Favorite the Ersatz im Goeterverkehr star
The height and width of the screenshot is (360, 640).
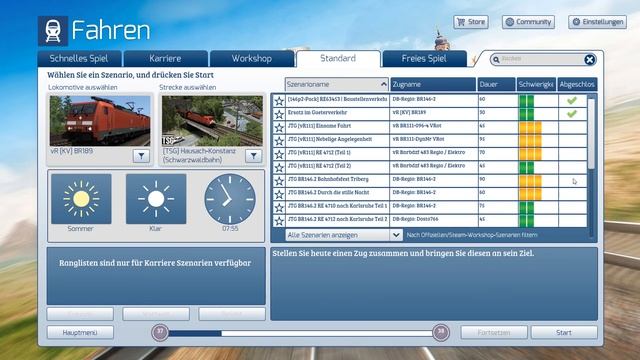point(279,114)
